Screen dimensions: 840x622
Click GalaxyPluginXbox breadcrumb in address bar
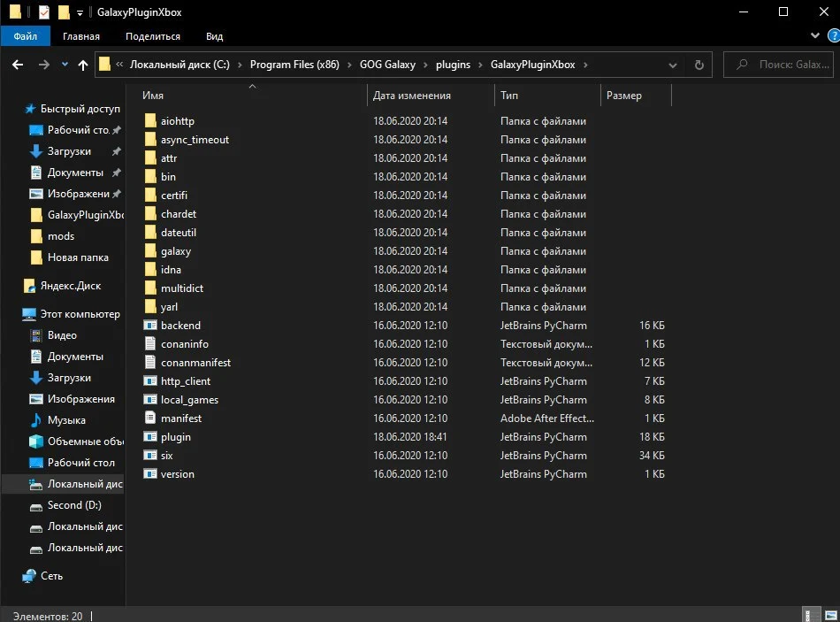[532, 65]
